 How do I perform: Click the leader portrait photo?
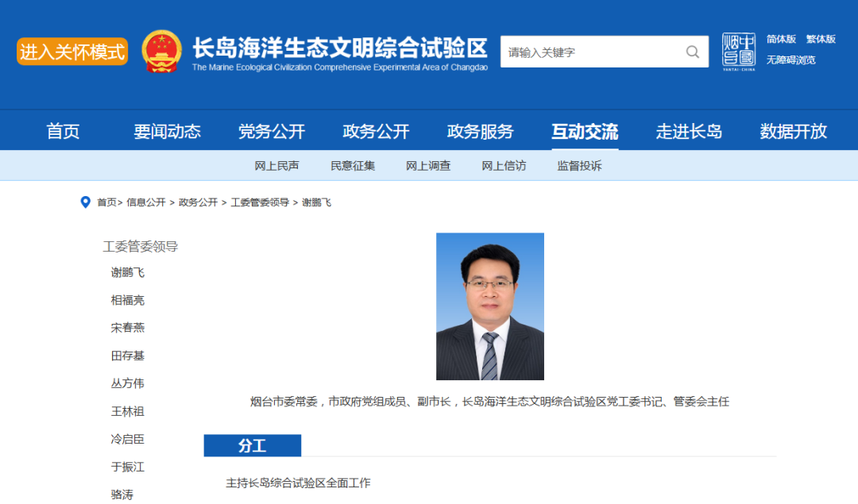click(489, 306)
